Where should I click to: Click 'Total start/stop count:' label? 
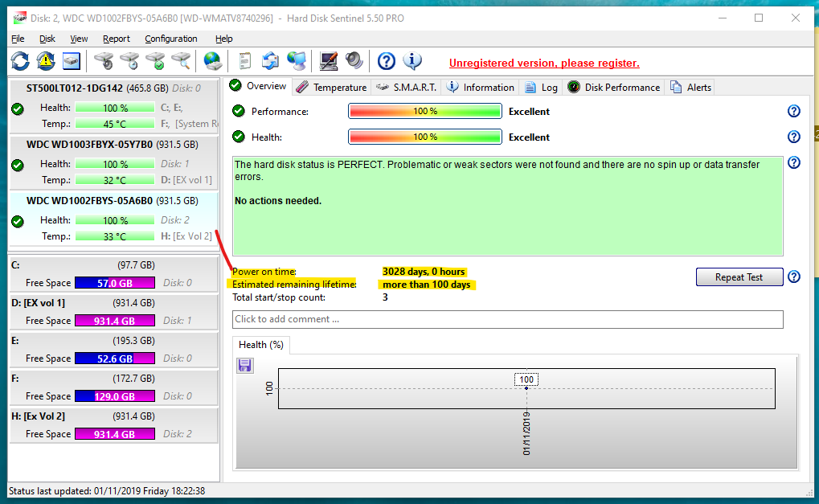coord(279,297)
